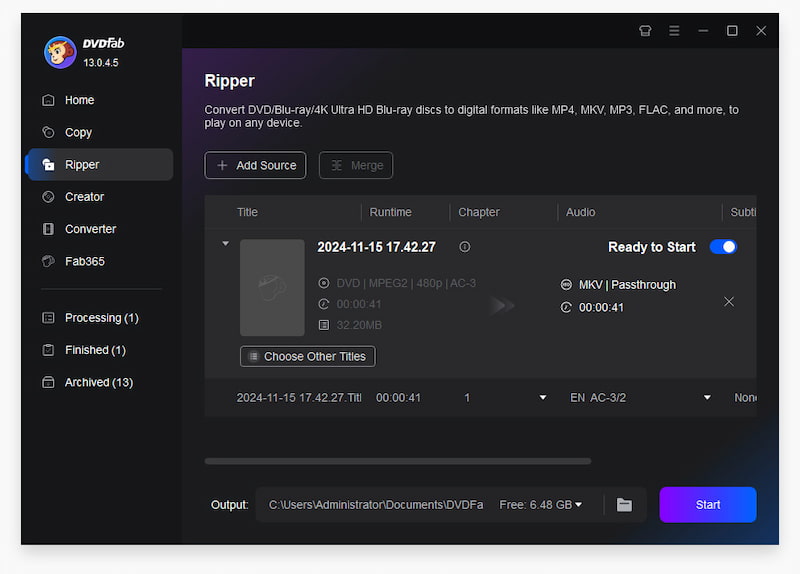Click the Chapter column header

click(479, 212)
